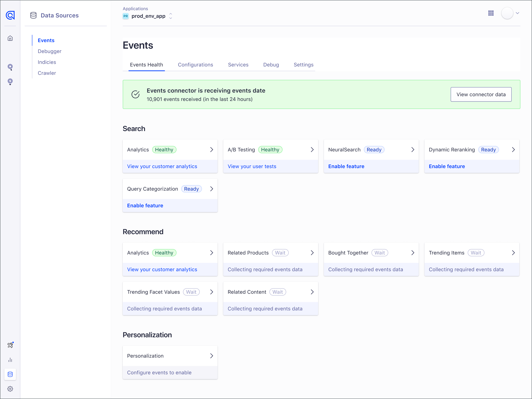
Task: Expand the Analytics Search feature arrow
Action: [211, 150]
